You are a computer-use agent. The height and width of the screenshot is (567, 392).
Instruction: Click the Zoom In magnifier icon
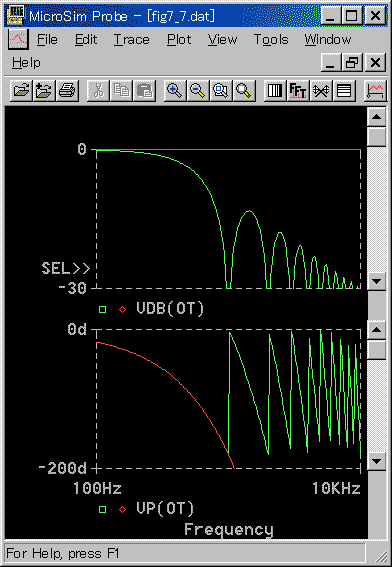click(x=175, y=90)
